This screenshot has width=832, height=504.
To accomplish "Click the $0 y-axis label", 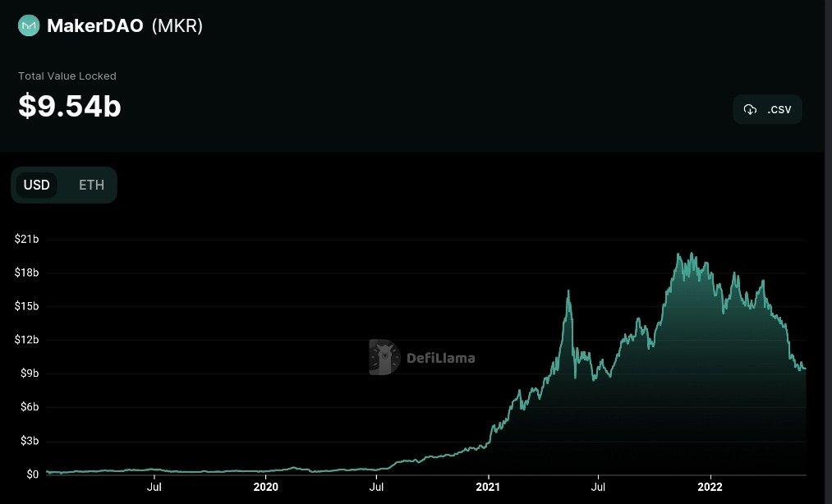I will click(33, 474).
